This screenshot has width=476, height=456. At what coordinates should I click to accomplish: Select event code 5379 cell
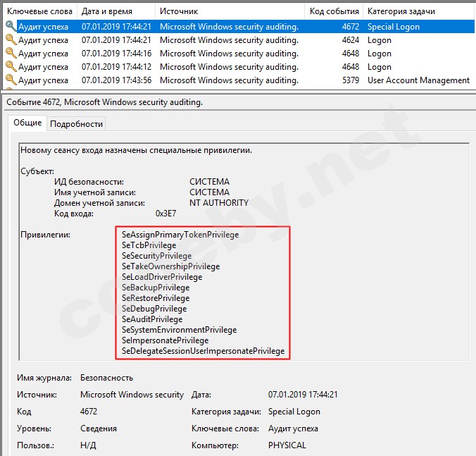pos(351,80)
